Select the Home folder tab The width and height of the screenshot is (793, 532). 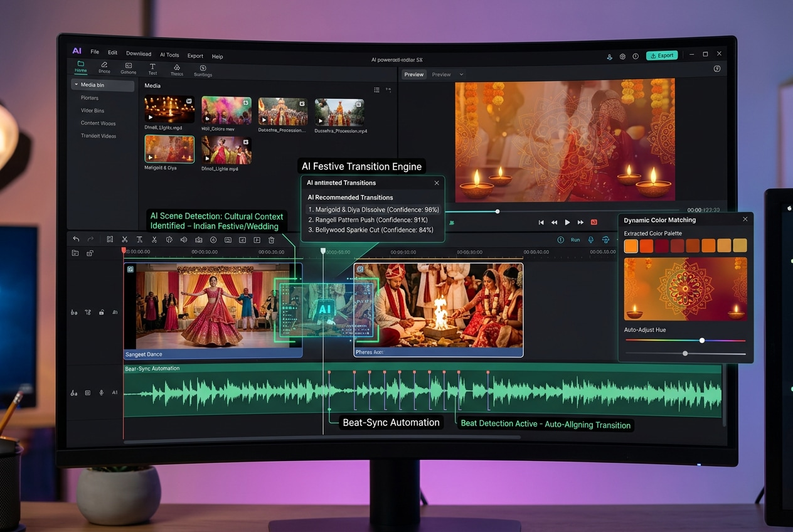[x=80, y=67]
